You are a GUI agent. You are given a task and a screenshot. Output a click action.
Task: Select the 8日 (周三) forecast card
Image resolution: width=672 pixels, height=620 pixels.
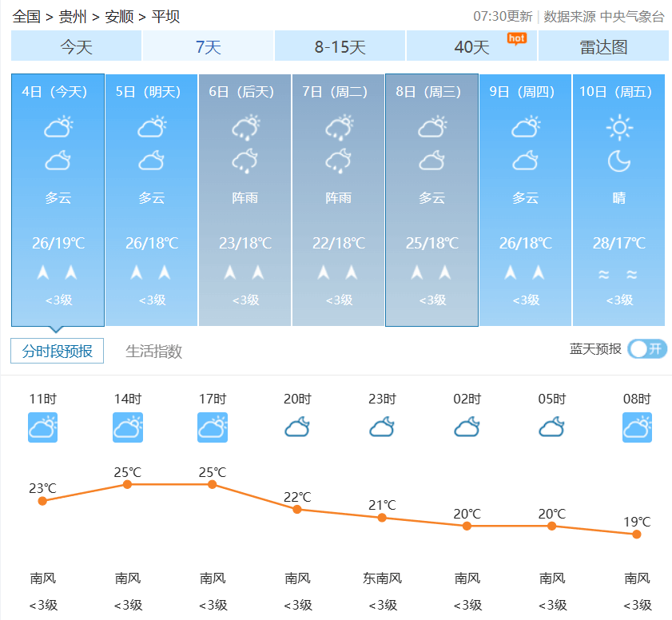(x=431, y=200)
